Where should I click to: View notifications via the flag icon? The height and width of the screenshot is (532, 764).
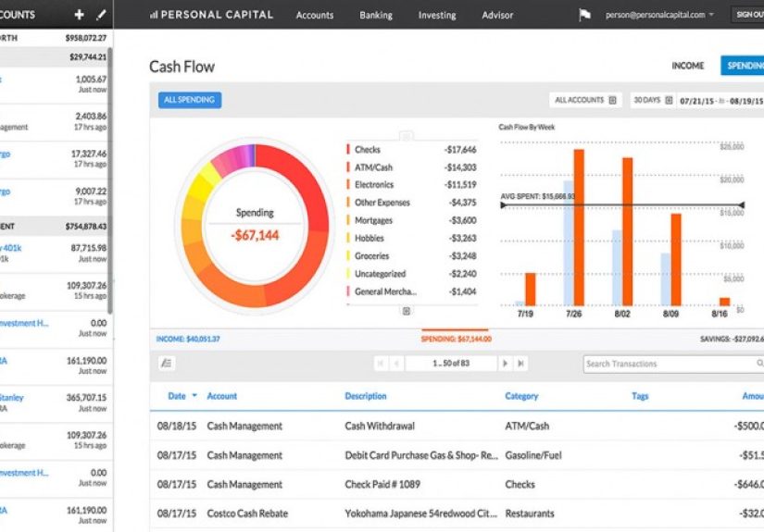point(584,15)
